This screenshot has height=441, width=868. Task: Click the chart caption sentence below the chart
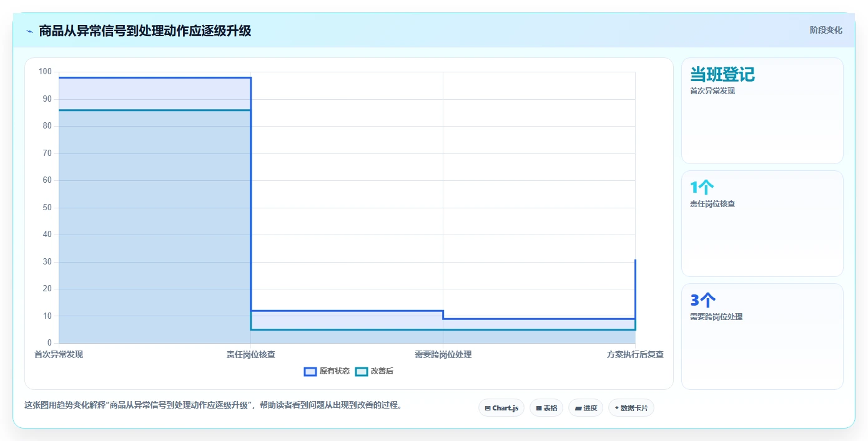coord(213,405)
